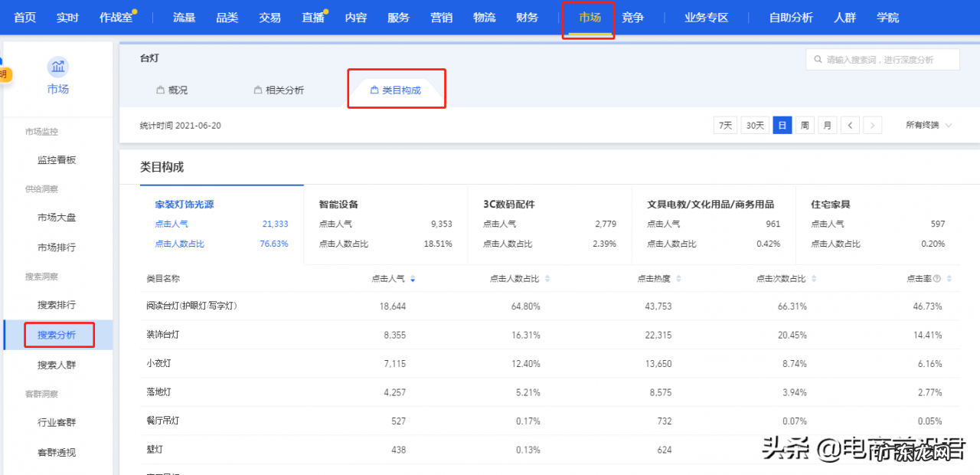The height and width of the screenshot is (475, 980).
Task: Switch to 周 weekly statistics view
Action: click(x=805, y=124)
